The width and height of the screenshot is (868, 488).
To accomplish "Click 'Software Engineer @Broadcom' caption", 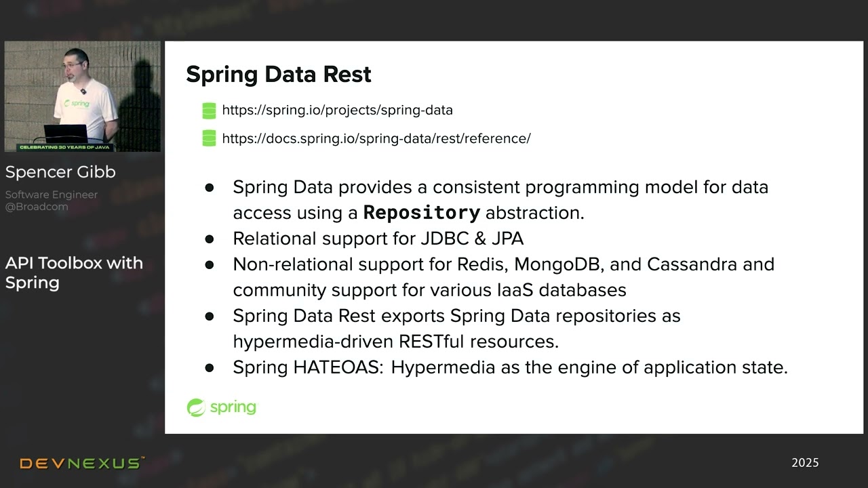I will [x=52, y=201].
